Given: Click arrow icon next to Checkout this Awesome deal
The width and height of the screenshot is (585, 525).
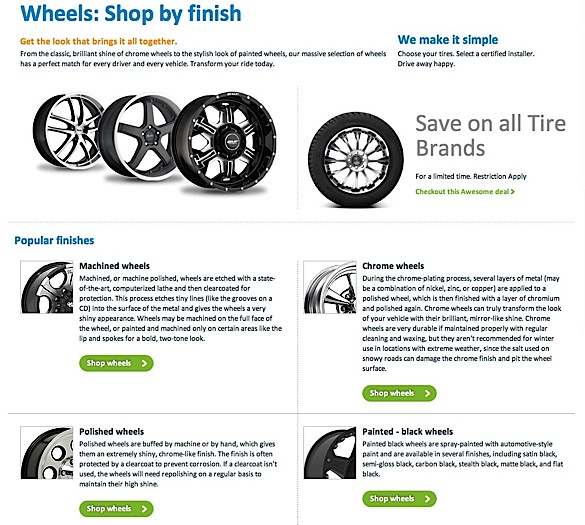Looking at the screenshot, I should 513,191.
